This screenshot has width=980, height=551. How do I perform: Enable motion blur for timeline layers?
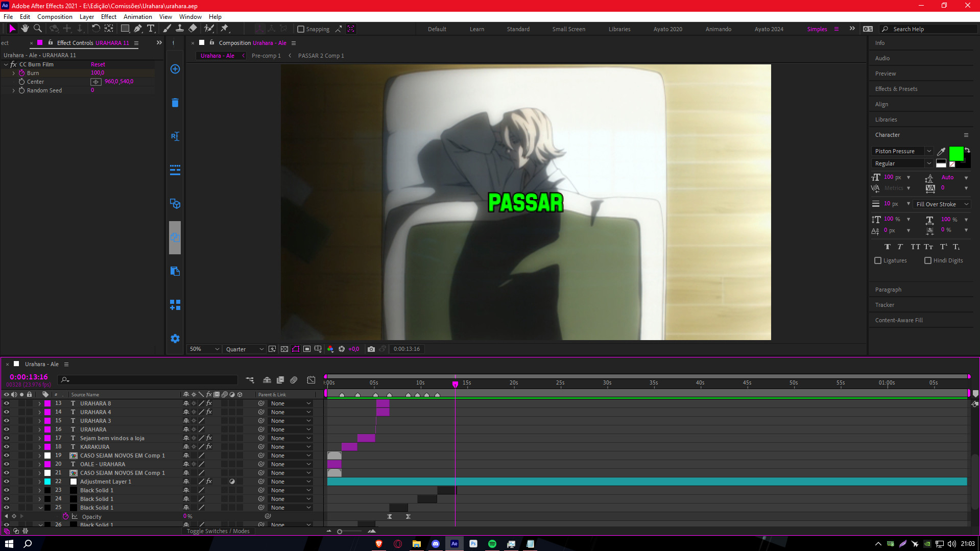(x=294, y=380)
